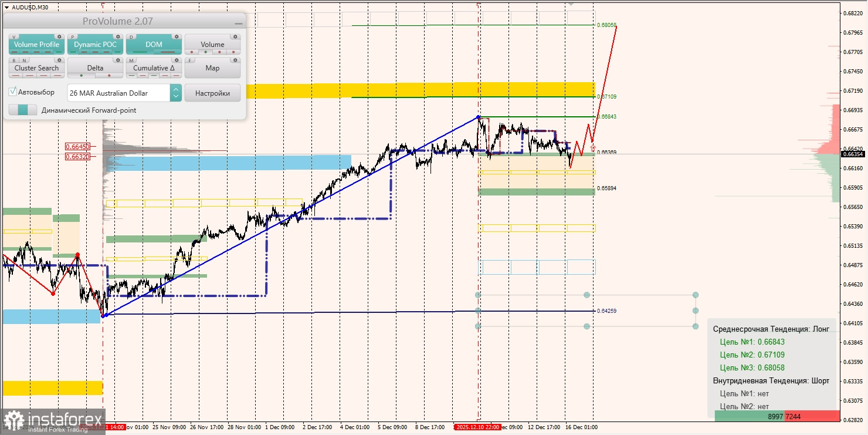
Task: Toggle the Автовыбор checkbox
Action: coord(12,92)
